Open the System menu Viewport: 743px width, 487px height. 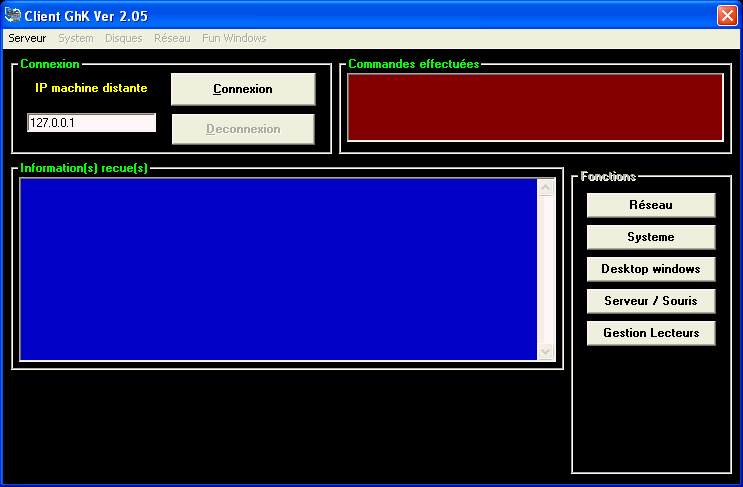coord(76,38)
